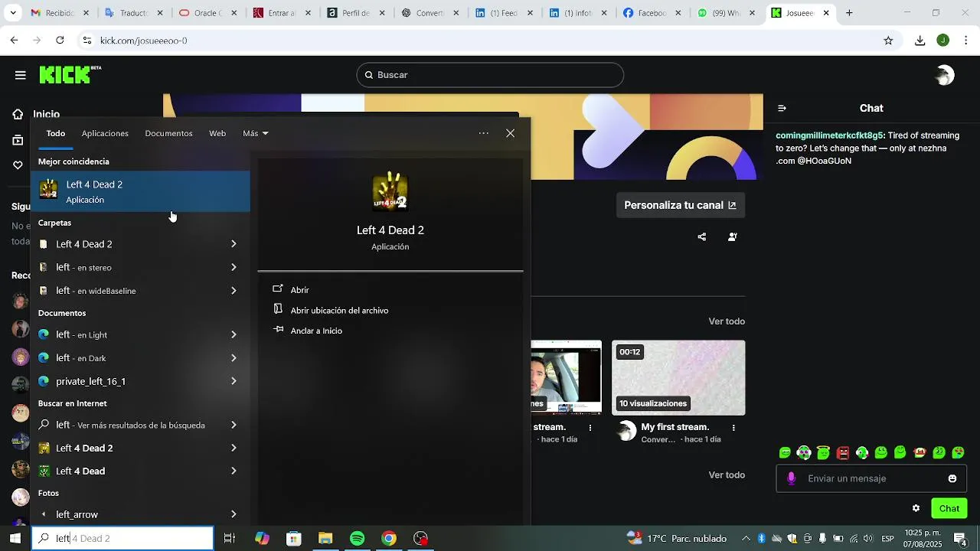Open the Kick profile avatar menu
The image size is (980, 551).
point(945,75)
